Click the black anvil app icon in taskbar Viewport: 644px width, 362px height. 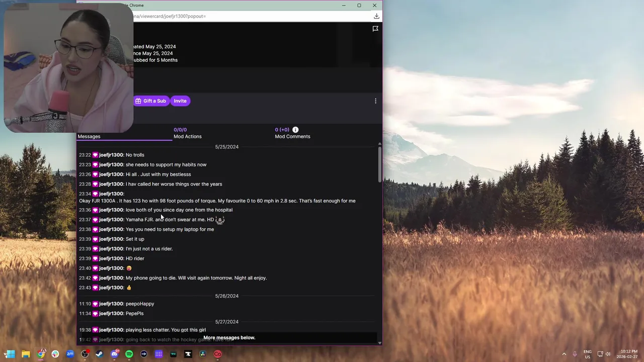click(188, 354)
